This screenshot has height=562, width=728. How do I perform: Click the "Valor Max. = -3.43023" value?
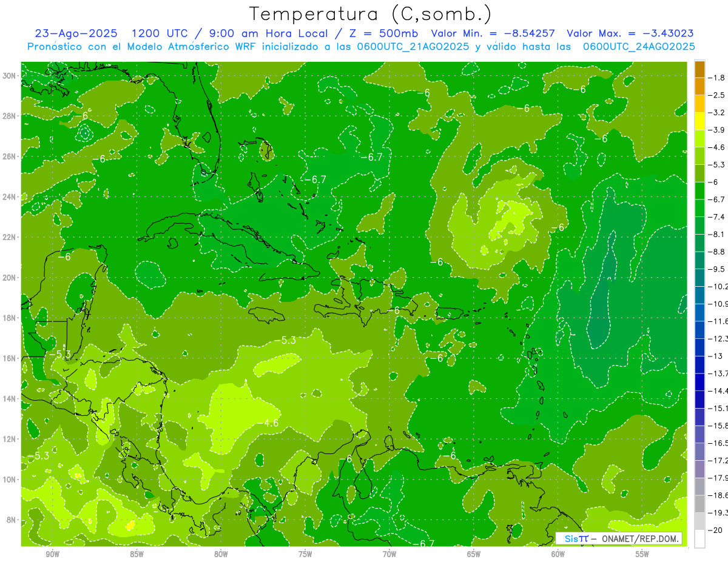point(630,33)
